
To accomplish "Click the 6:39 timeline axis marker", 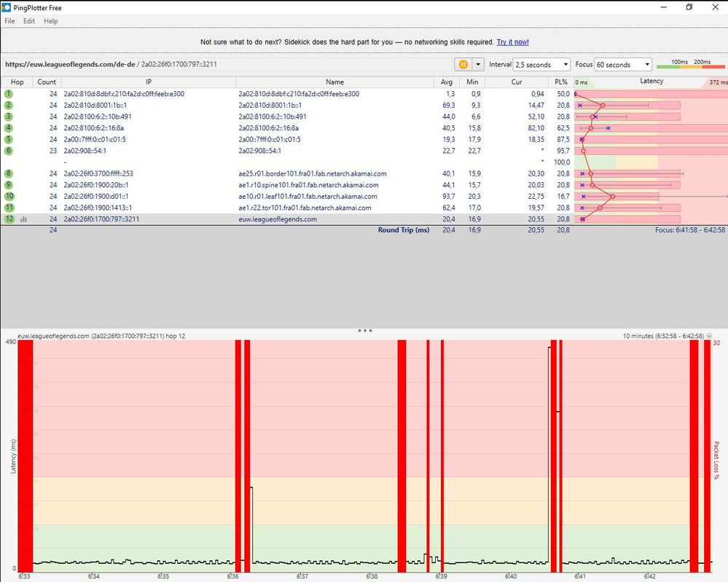I will (x=441, y=576).
